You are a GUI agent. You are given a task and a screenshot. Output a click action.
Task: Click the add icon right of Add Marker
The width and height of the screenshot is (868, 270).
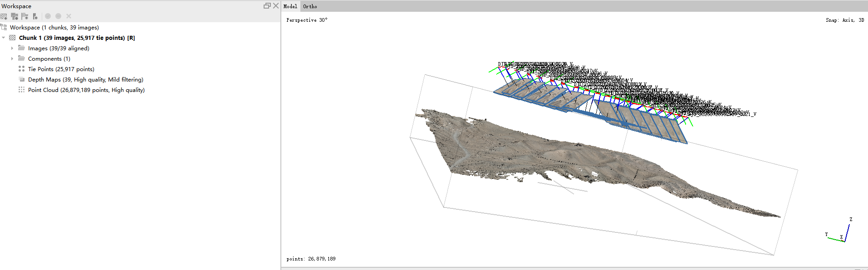click(35, 16)
